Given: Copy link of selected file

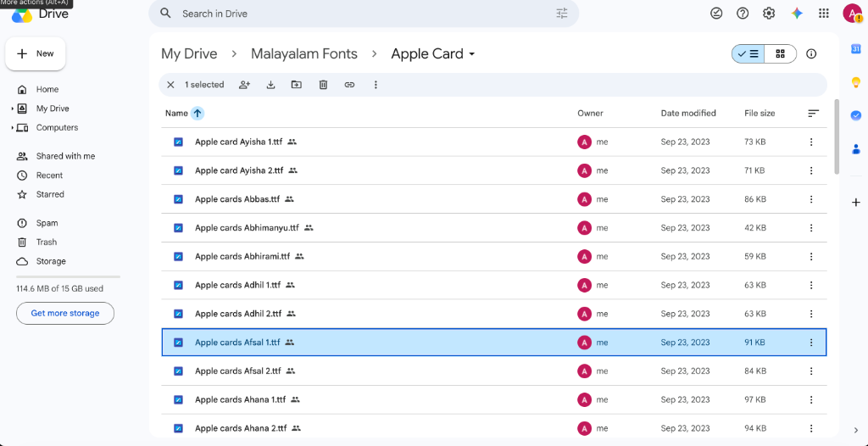Looking at the screenshot, I should coord(349,85).
